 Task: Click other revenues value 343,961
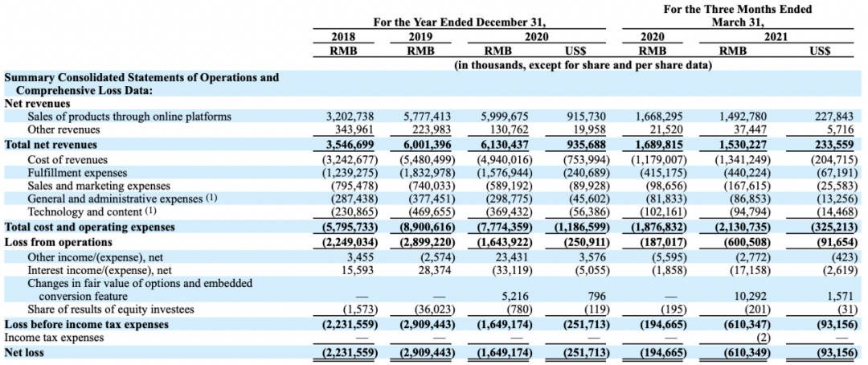pyautogui.click(x=355, y=129)
